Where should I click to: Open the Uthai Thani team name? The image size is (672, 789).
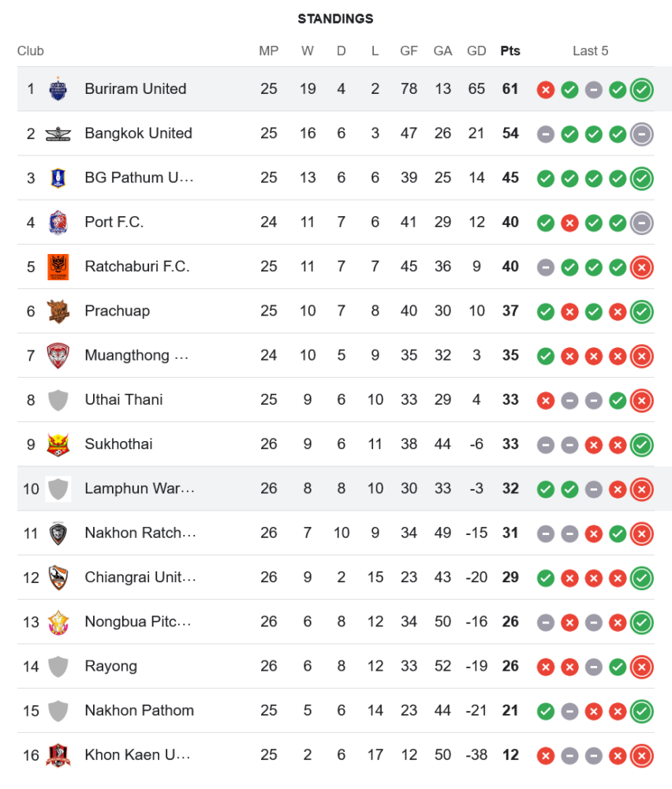[x=124, y=400]
